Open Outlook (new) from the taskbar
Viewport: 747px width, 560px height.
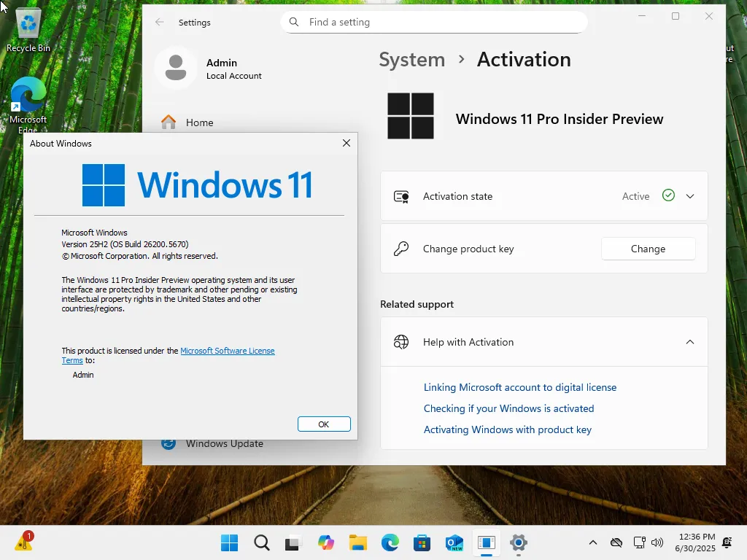pos(454,542)
